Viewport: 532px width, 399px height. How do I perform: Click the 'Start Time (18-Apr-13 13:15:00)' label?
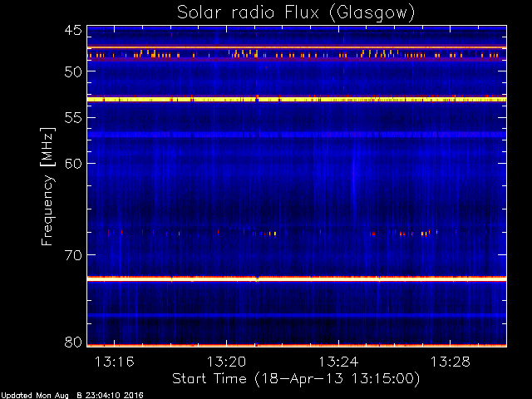(x=296, y=379)
